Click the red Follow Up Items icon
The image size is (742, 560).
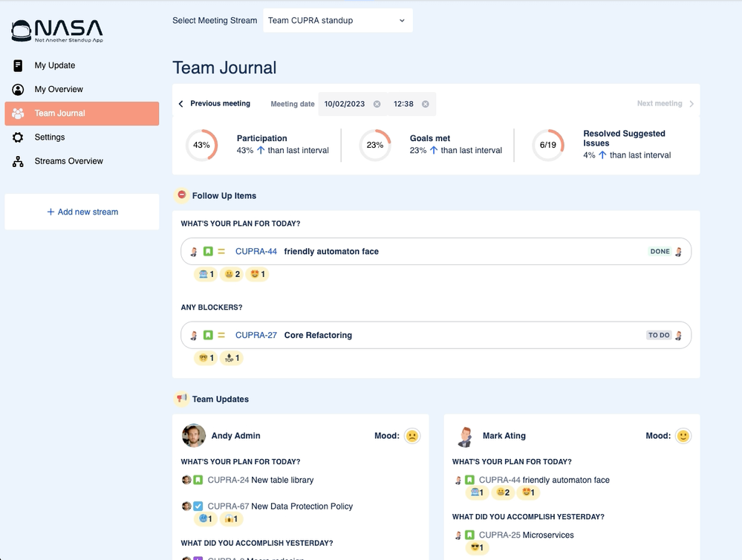(182, 195)
